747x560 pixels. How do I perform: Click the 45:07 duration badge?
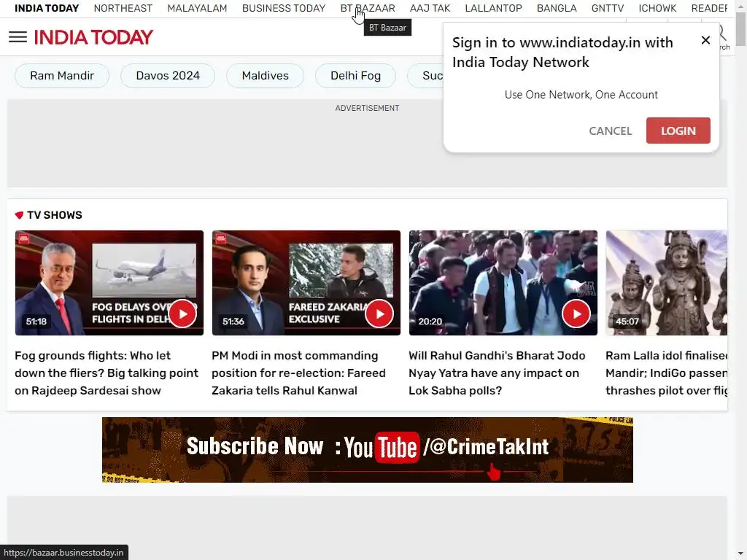[627, 322]
